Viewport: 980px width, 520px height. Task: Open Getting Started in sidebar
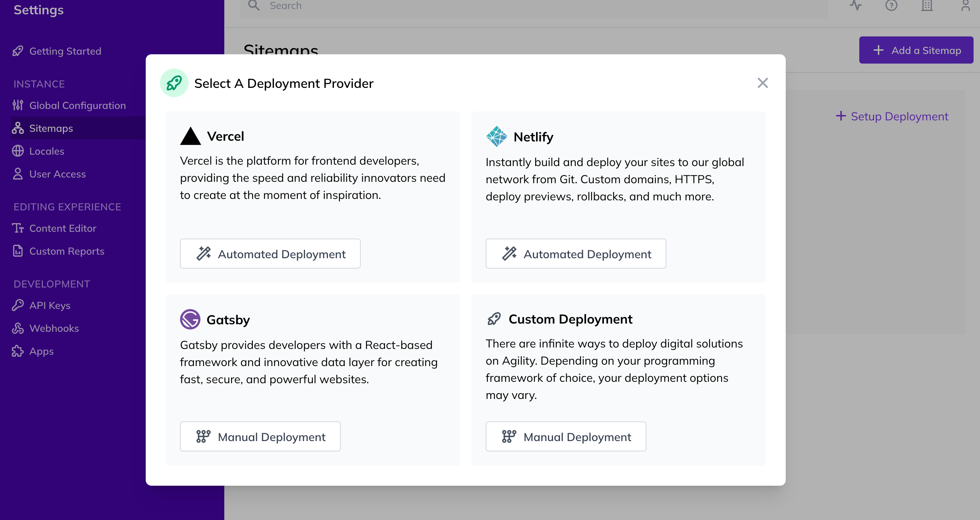click(65, 51)
